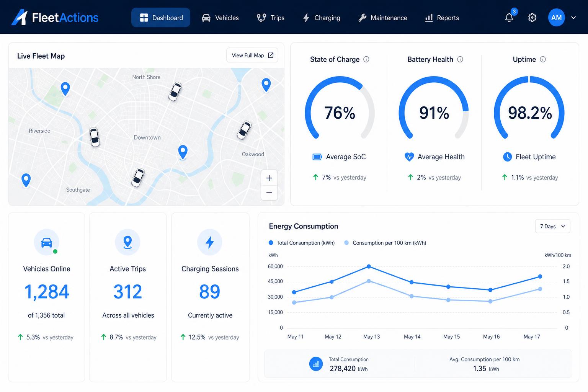Click the Average Health heart icon

pos(409,157)
